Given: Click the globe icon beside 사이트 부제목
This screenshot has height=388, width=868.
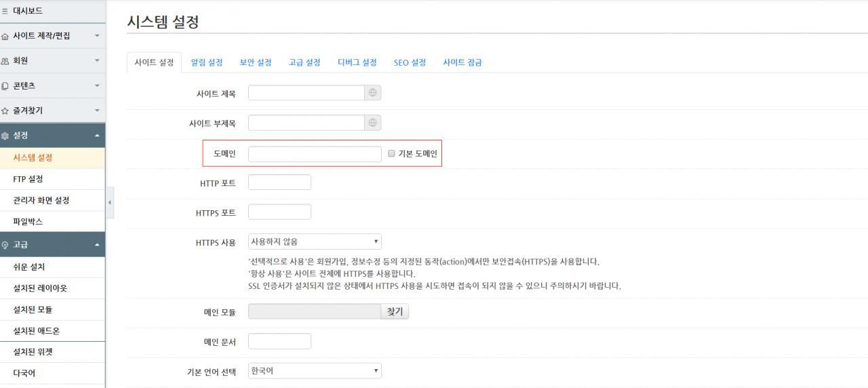Looking at the screenshot, I should pyautogui.click(x=372, y=123).
